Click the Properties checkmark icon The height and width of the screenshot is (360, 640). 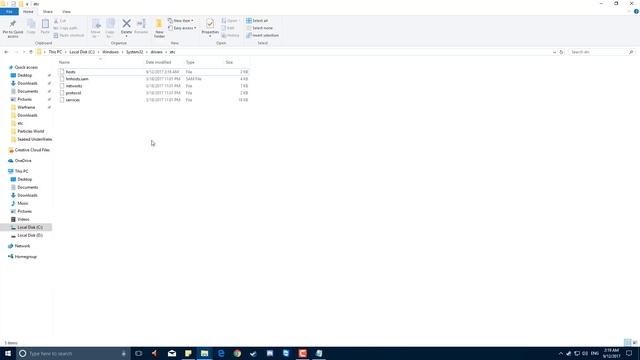[210, 24]
